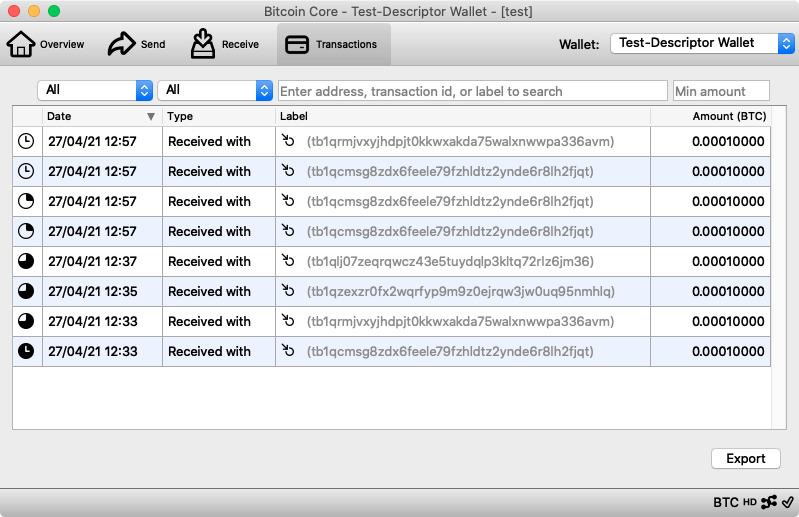The height and width of the screenshot is (517, 799).
Task: Focus the address or label search field
Action: point(472,91)
